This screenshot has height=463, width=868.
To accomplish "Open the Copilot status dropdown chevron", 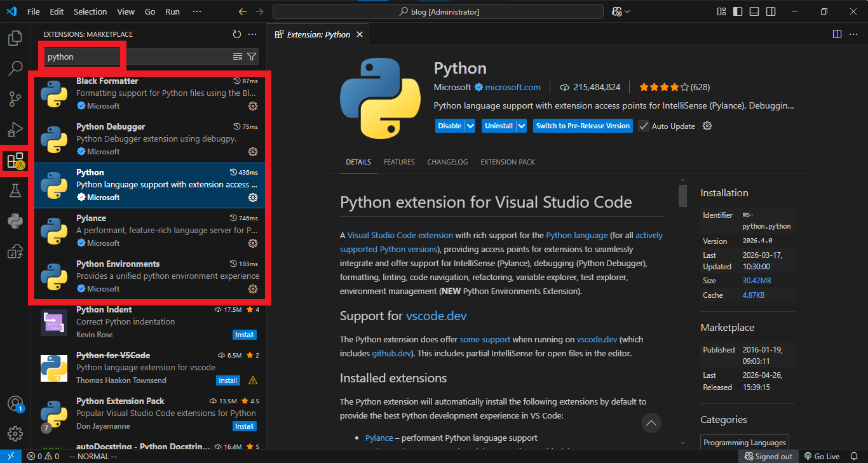I will click(x=627, y=11).
